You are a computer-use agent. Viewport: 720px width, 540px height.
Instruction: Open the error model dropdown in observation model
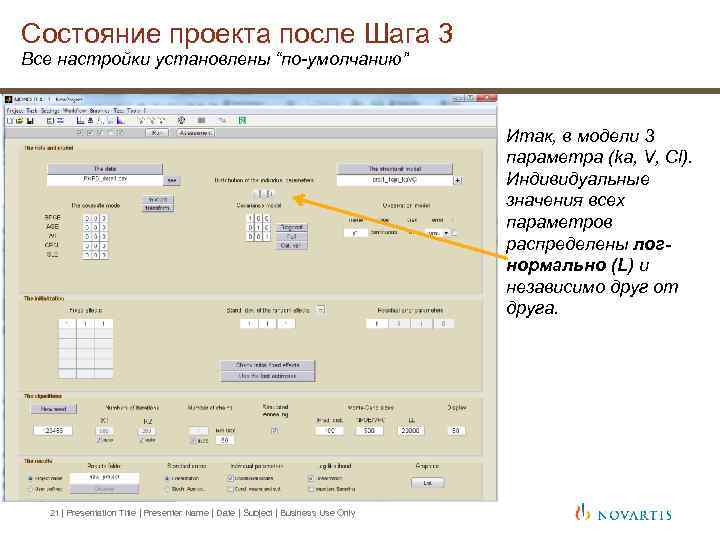[446, 233]
